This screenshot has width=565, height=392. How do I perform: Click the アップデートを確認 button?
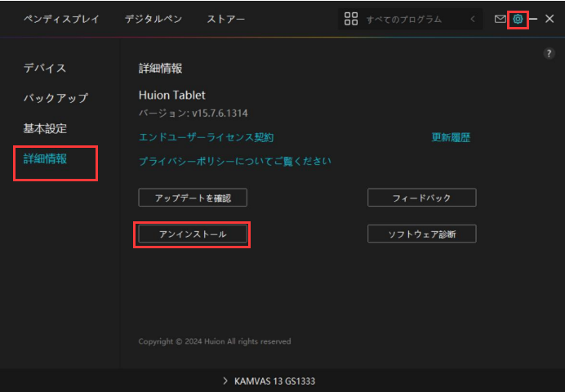pyautogui.click(x=193, y=198)
